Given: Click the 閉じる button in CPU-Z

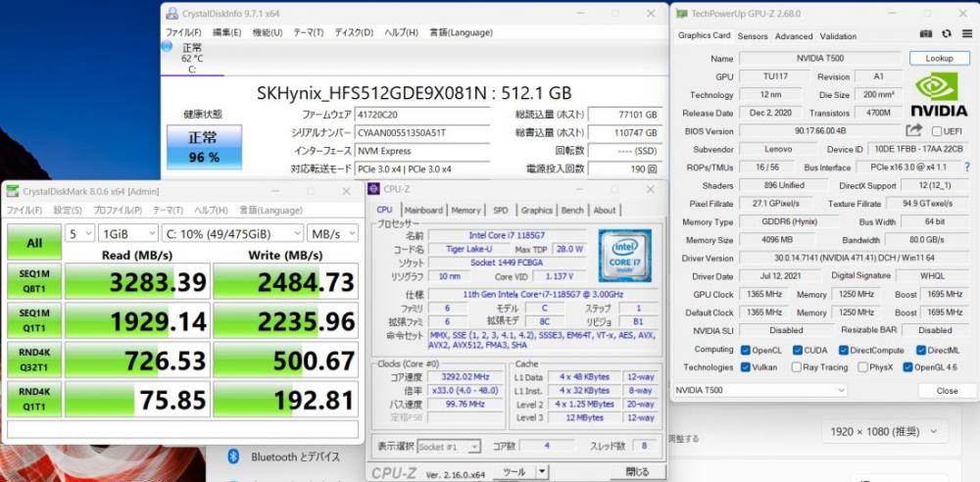Looking at the screenshot, I should pos(638,472).
